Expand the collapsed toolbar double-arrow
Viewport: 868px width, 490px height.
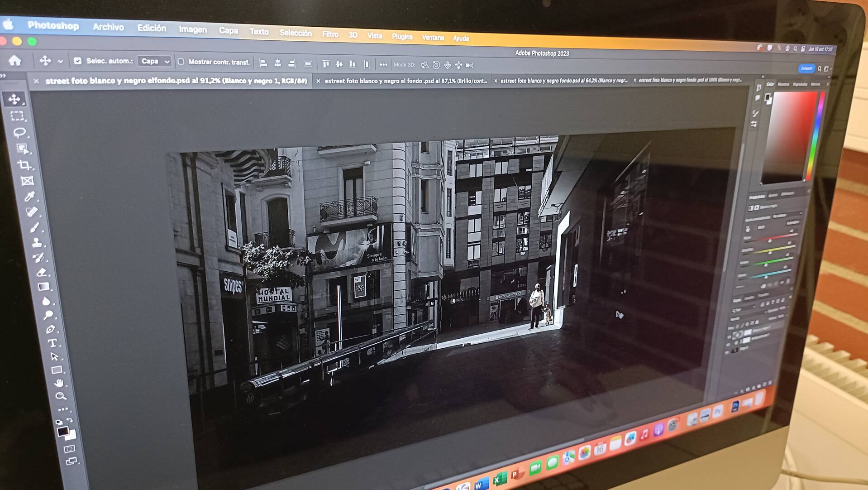[x=4, y=76]
